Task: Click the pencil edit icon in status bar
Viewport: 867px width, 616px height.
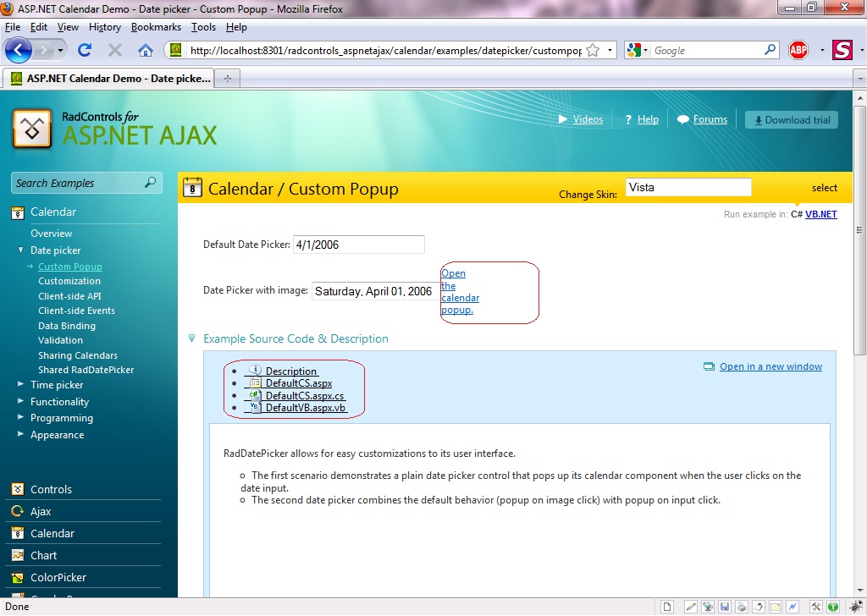Action: point(691,607)
